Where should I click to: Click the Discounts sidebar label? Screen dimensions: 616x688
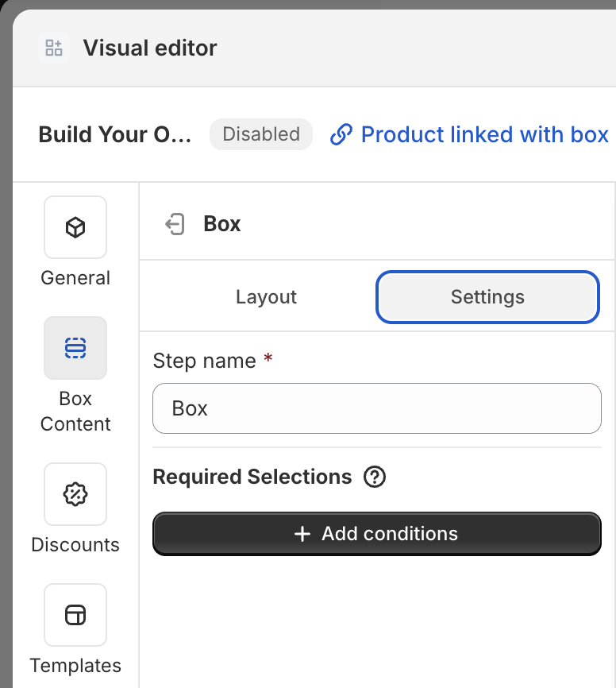tap(75, 545)
